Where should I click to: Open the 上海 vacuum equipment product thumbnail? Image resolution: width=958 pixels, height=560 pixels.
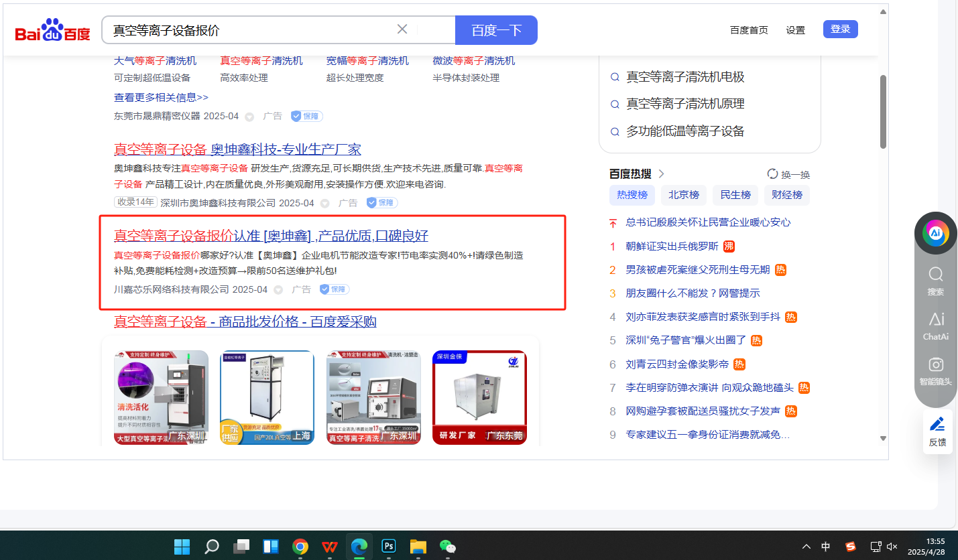point(267,397)
